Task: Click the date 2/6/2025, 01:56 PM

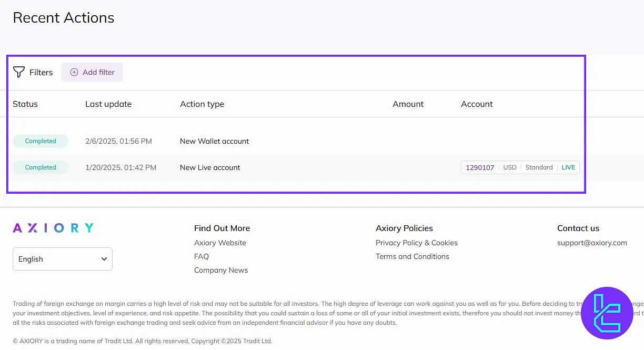Action: pyautogui.click(x=118, y=141)
